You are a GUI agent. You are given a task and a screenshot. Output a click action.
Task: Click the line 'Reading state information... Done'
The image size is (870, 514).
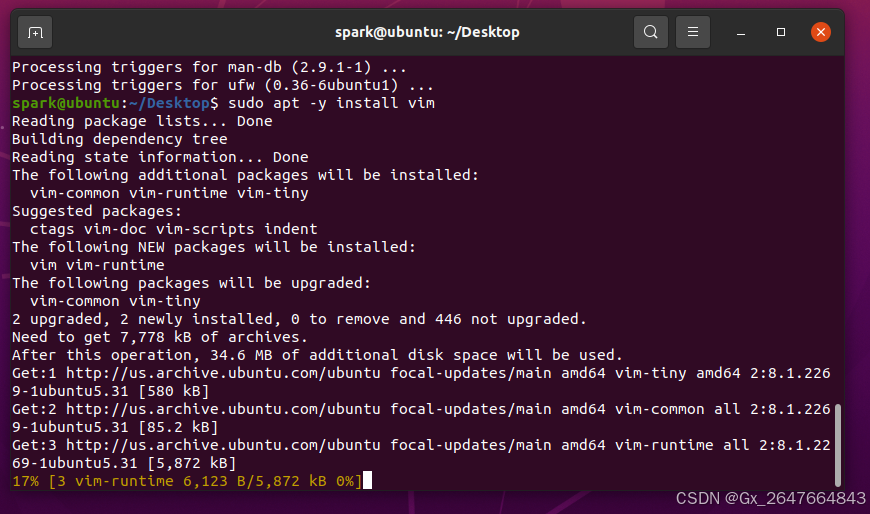pyautogui.click(x=160, y=157)
